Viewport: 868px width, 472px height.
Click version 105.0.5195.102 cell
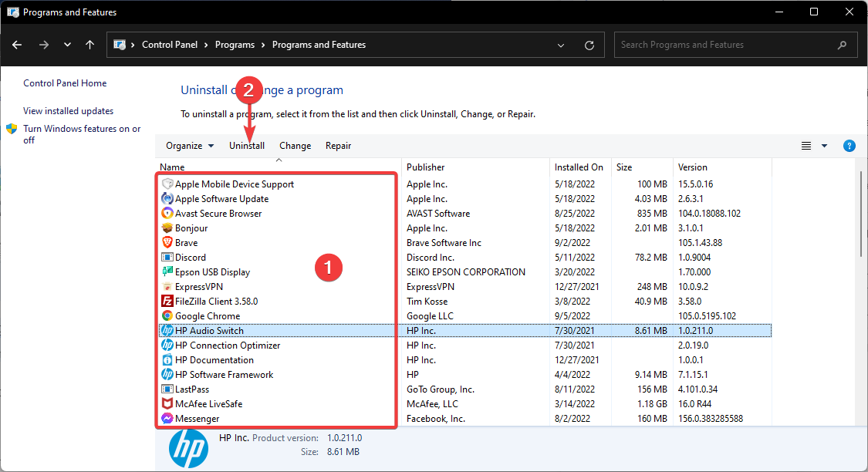[708, 316]
